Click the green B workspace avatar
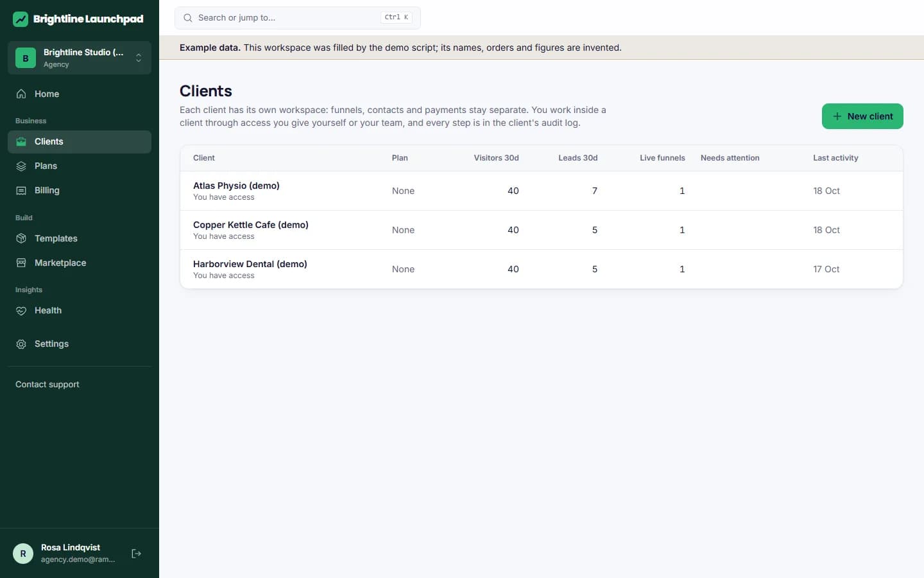Screen dimensions: 924x578 pyautogui.click(x=26, y=58)
